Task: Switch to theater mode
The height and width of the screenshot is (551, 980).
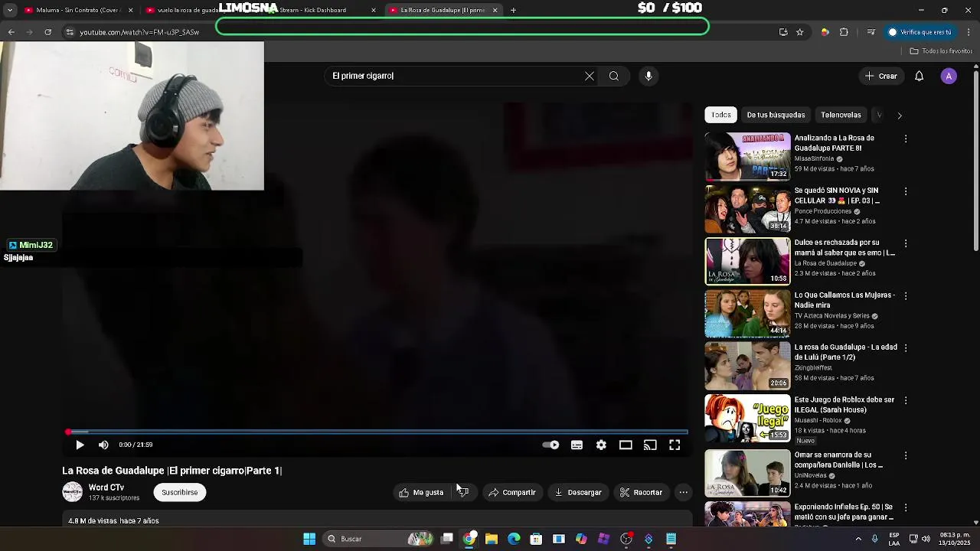Action: click(x=626, y=445)
